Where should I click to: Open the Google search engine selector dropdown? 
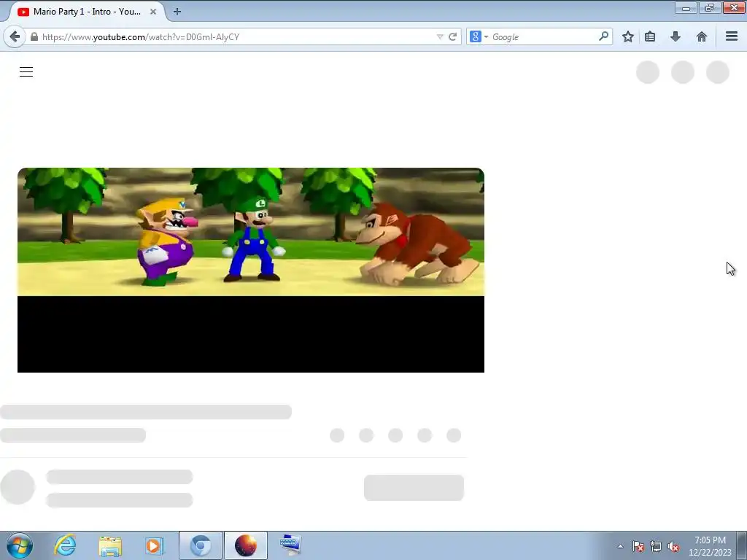[479, 36]
